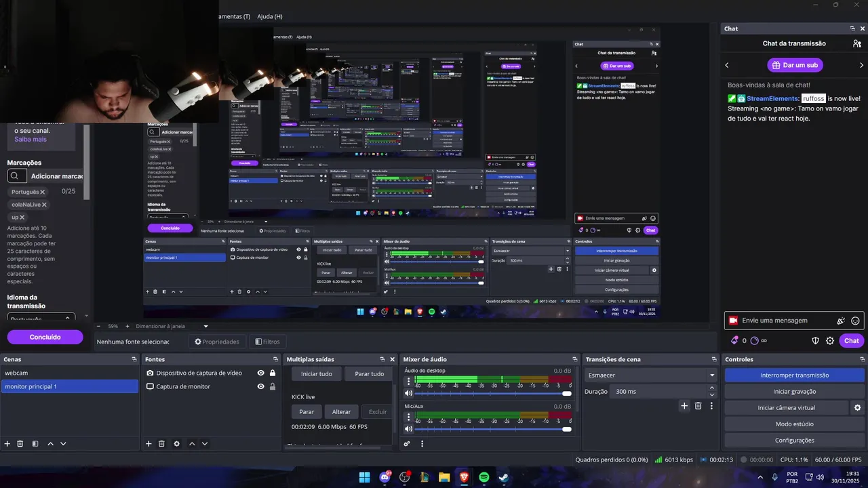
Task: Remove the up tag
Action: (22, 218)
